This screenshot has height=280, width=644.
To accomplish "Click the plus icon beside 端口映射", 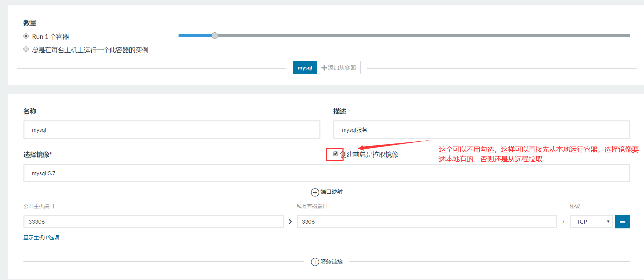I will [315, 192].
